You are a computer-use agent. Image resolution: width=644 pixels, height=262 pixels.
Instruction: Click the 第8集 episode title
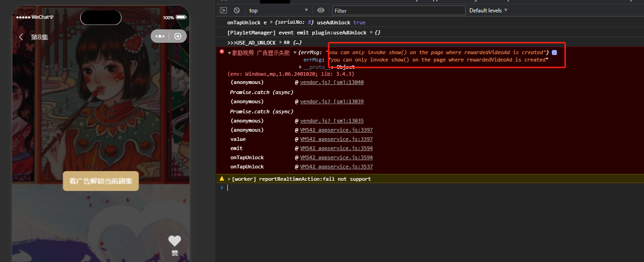tap(39, 37)
